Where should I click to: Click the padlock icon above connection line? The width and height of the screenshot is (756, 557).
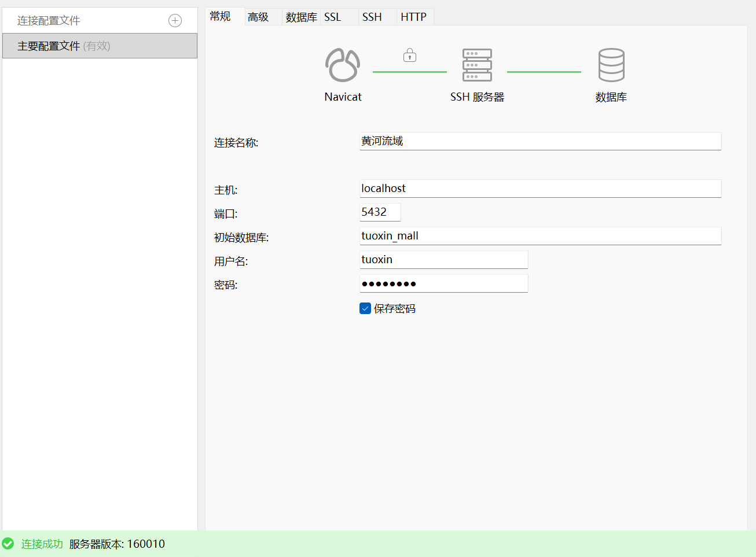click(x=410, y=55)
